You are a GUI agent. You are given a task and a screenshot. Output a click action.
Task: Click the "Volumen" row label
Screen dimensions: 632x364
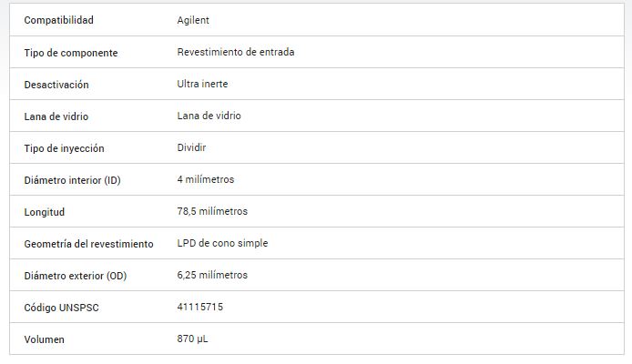[x=44, y=339]
